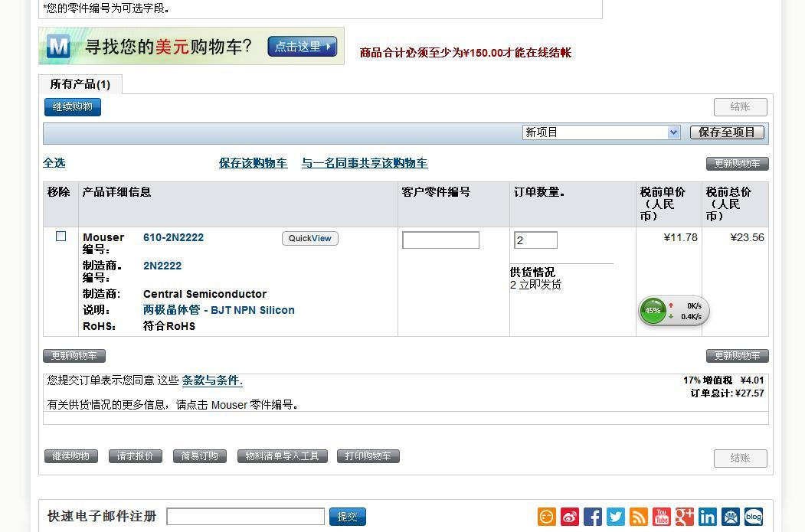Focus the 客户零件编号 input field
The height and width of the screenshot is (532, 805).
pos(441,240)
